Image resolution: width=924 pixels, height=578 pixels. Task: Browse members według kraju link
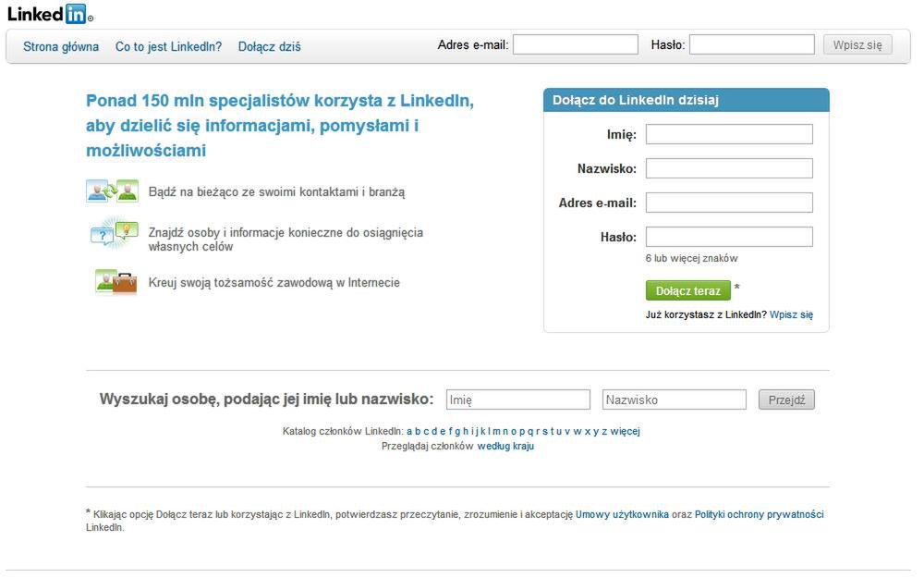point(505,446)
